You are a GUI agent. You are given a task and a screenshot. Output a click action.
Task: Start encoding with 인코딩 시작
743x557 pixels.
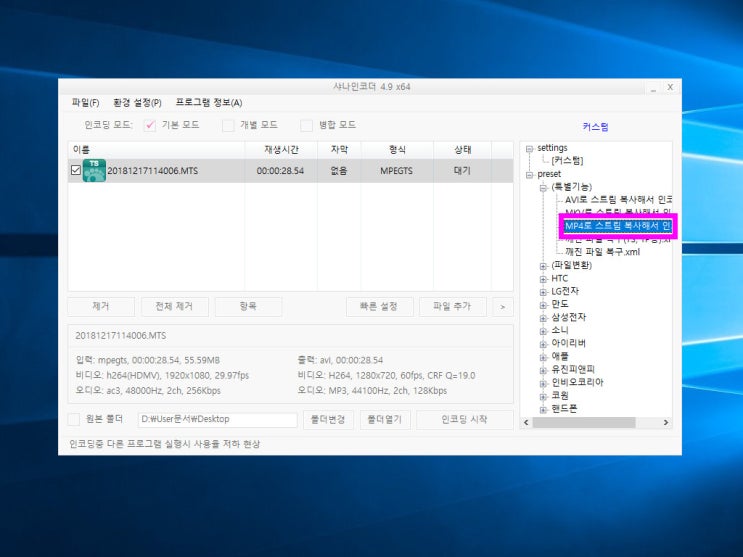464,420
